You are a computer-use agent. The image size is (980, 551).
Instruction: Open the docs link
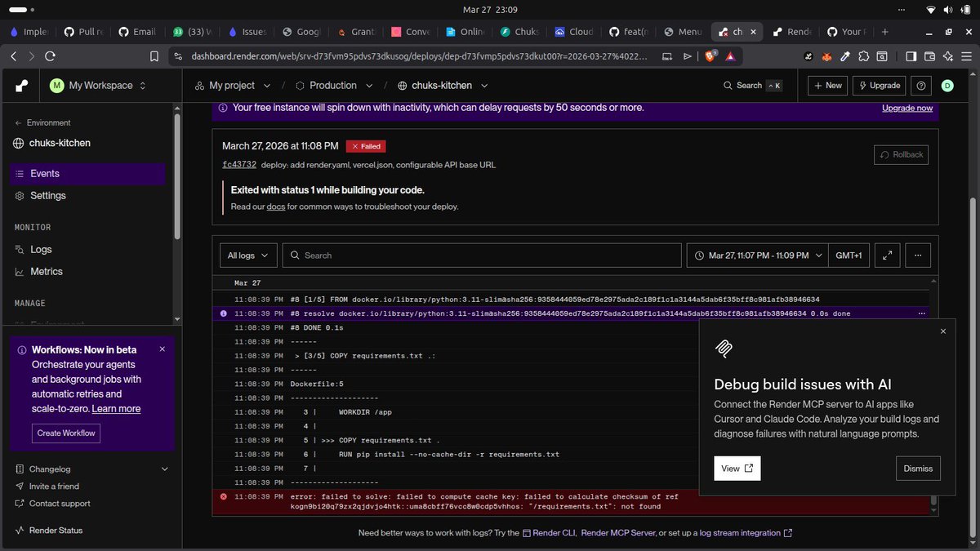point(275,207)
